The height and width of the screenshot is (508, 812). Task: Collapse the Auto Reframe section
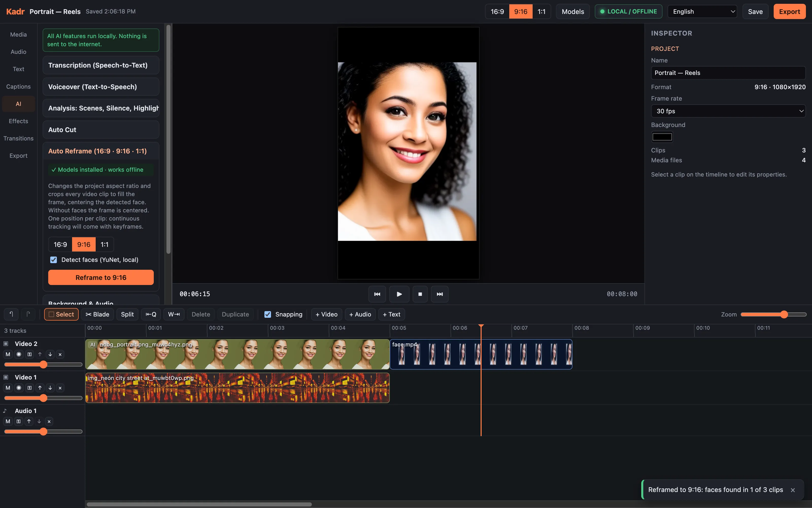[101, 151]
